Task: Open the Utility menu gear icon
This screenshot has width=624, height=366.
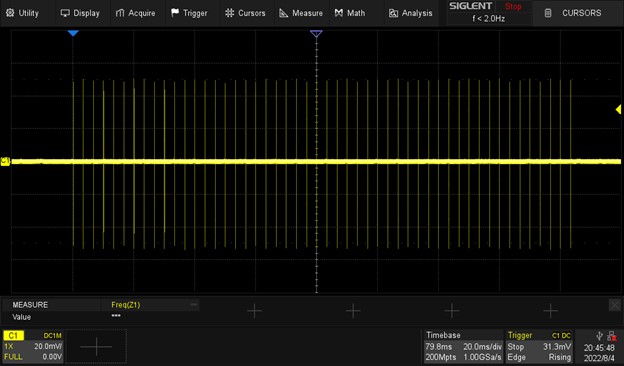Action: (x=10, y=13)
